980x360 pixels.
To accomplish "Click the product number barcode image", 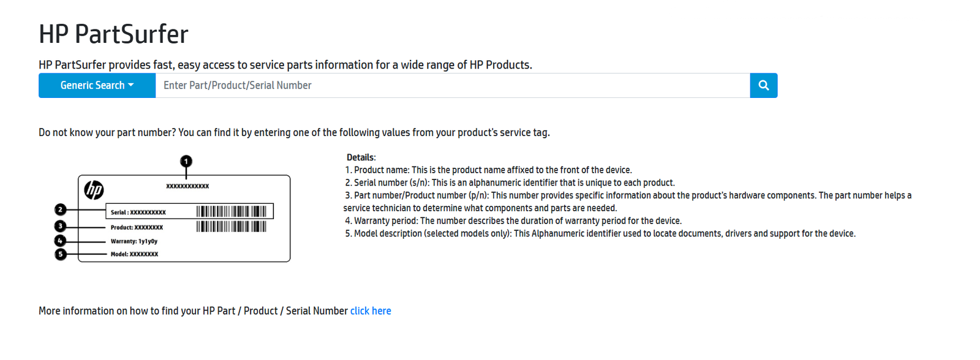I will click(x=232, y=227).
